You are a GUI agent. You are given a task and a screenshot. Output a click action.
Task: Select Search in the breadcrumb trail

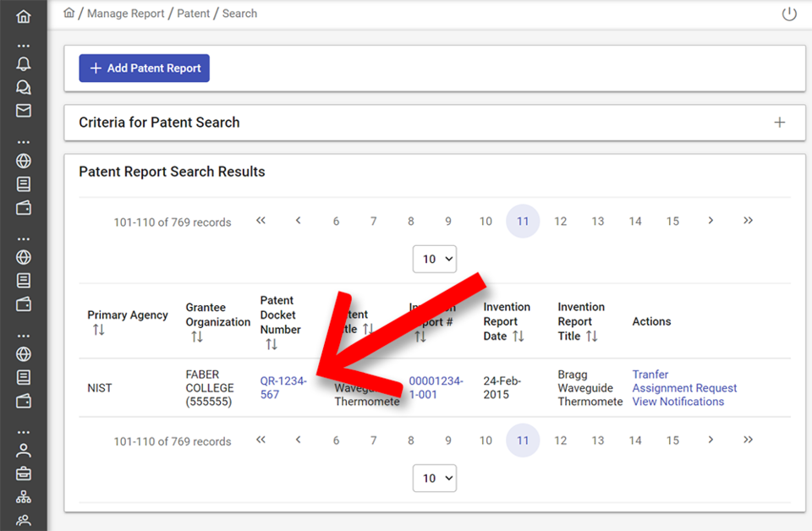(239, 13)
